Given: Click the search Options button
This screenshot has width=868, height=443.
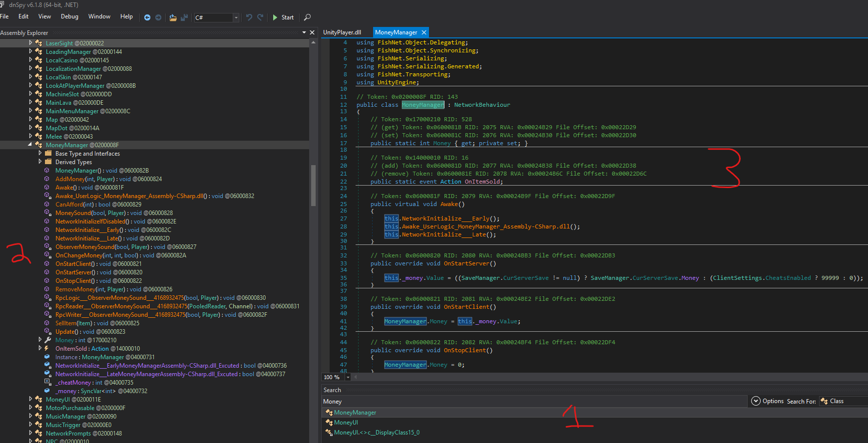Looking at the screenshot, I should 768,401.
